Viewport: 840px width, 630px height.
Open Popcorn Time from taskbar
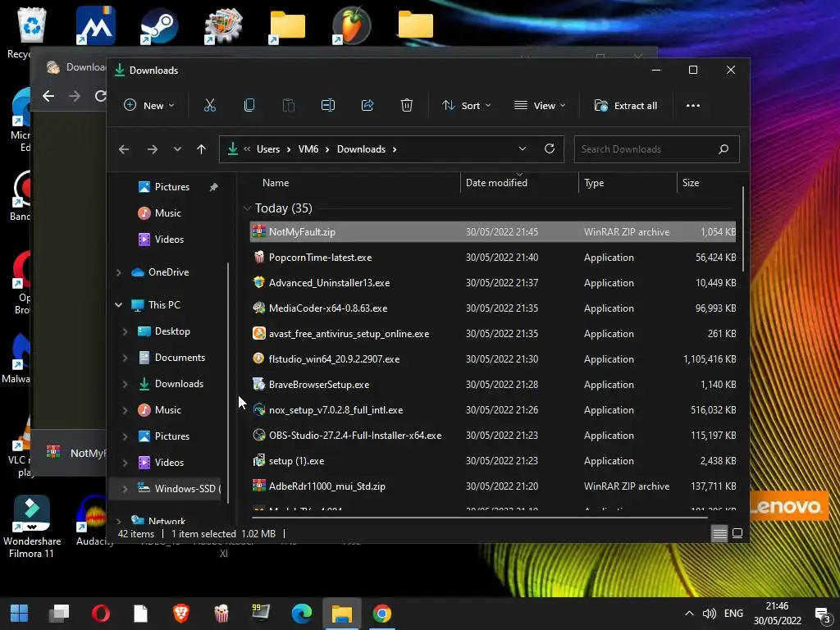(221, 614)
